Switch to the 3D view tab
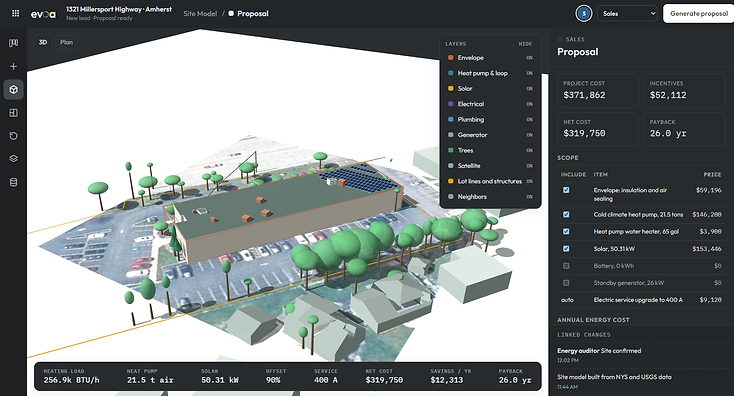The width and height of the screenshot is (734, 396). pyautogui.click(x=43, y=42)
